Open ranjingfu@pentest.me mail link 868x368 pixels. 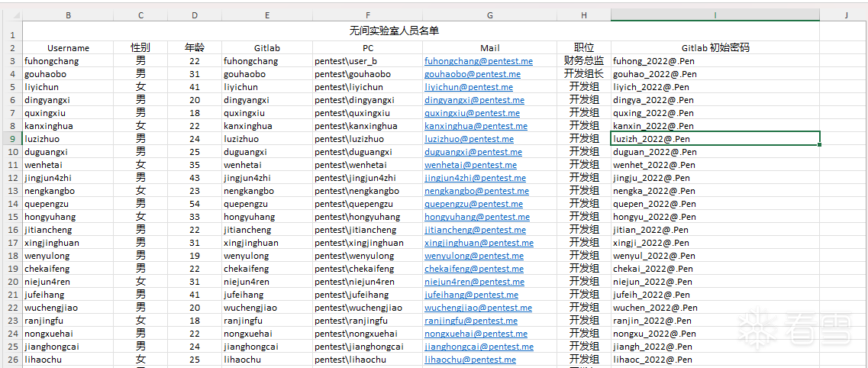(471, 321)
